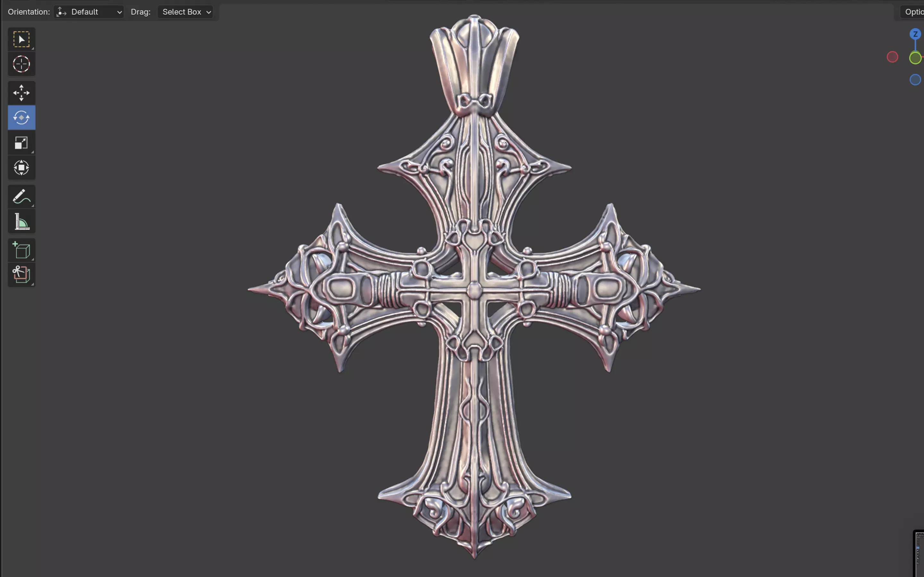The height and width of the screenshot is (577, 924).
Task: Choose the Add Cube tool
Action: click(21, 250)
